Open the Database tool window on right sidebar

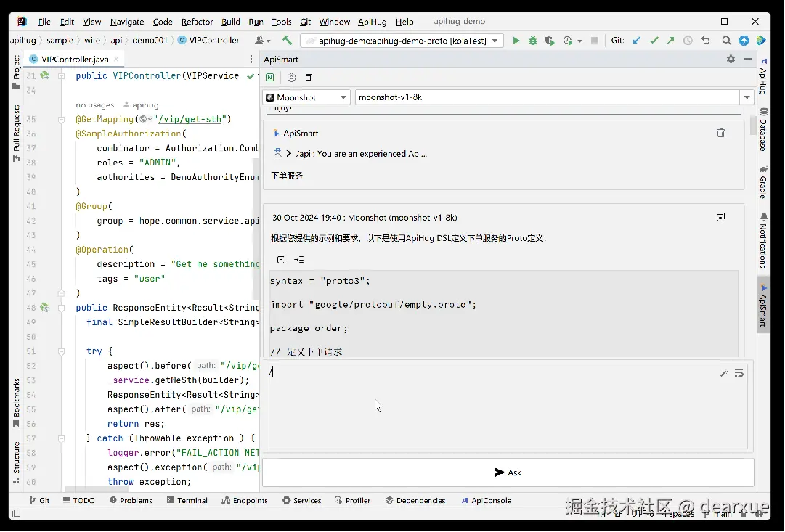tap(763, 130)
